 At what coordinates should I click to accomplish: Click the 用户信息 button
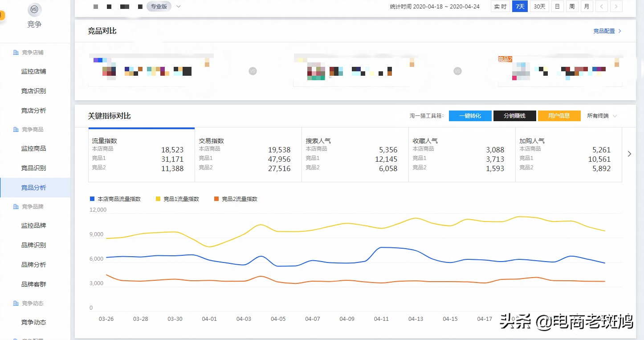click(x=559, y=116)
